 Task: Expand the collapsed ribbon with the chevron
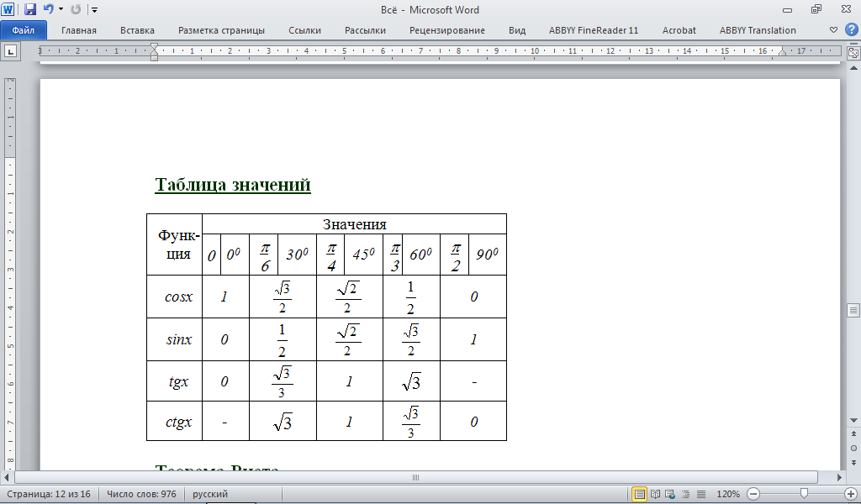833,30
